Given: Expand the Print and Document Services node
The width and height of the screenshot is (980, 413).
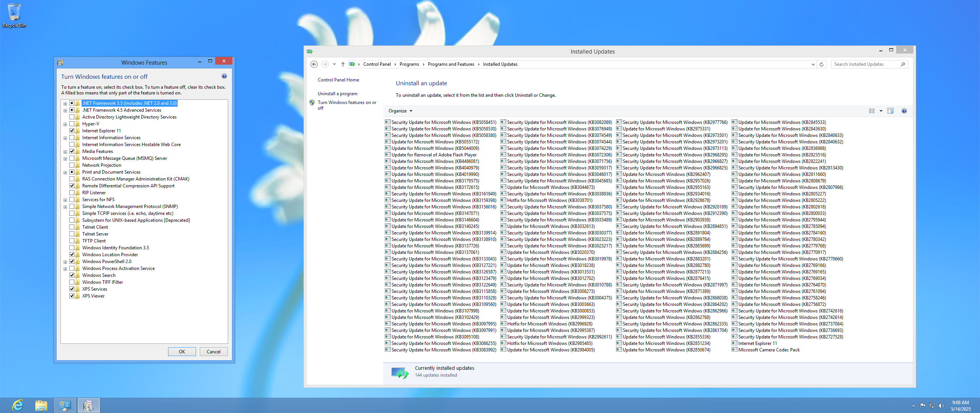Looking at the screenshot, I should pyautogui.click(x=65, y=172).
